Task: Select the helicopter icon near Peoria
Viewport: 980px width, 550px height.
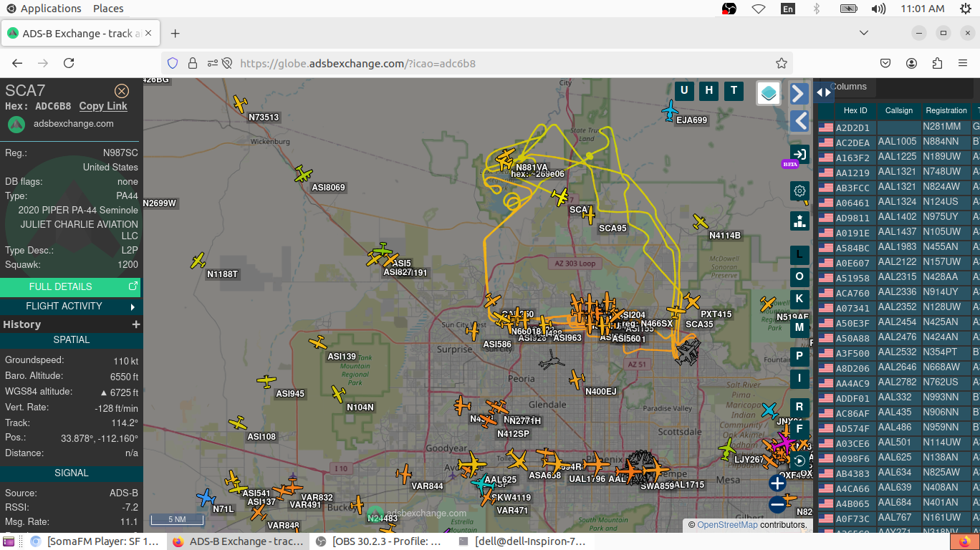Action: [x=552, y=360]
